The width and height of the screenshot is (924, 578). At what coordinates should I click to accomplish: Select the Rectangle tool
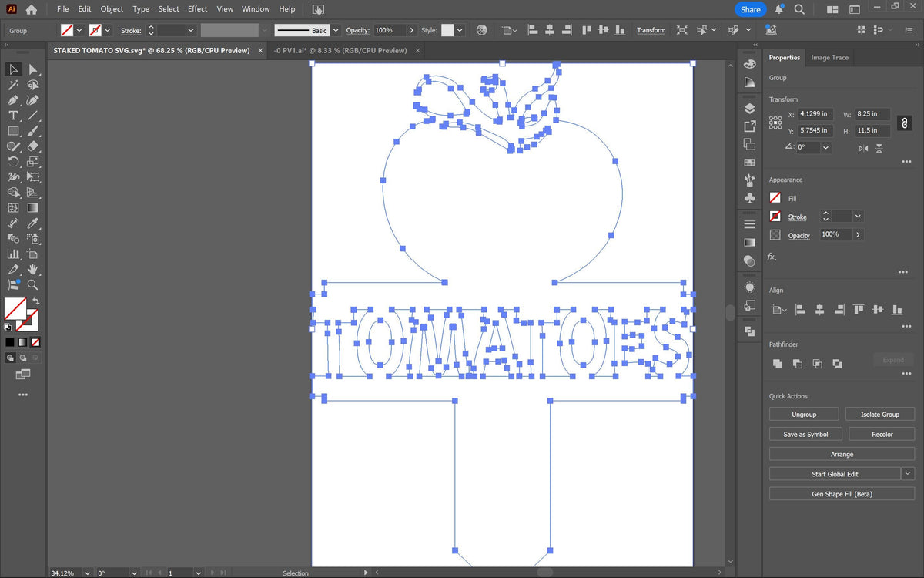point(14,131)
